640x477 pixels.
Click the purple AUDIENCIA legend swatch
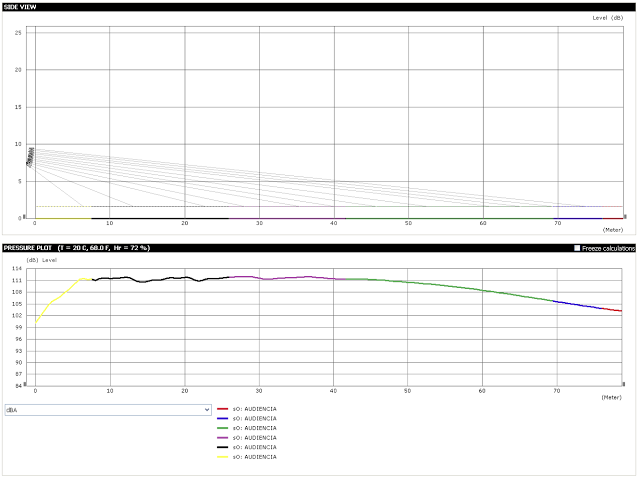click(222, 437)
